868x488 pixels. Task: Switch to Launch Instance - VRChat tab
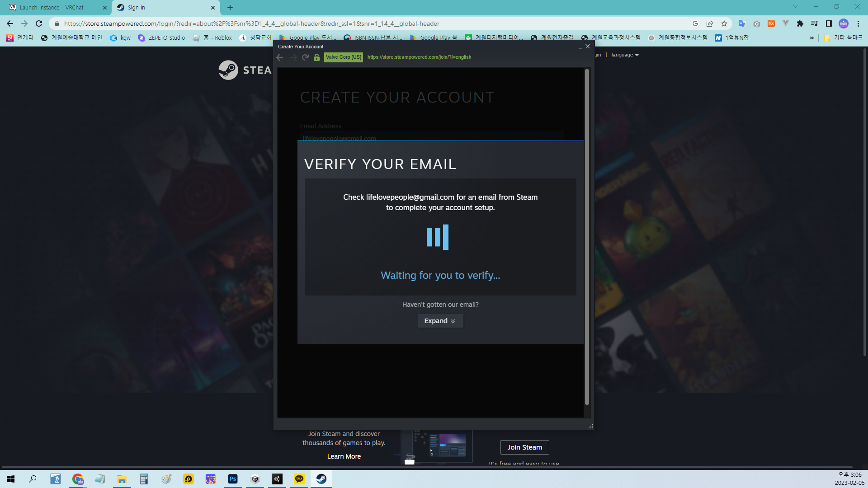coord(52,7)
